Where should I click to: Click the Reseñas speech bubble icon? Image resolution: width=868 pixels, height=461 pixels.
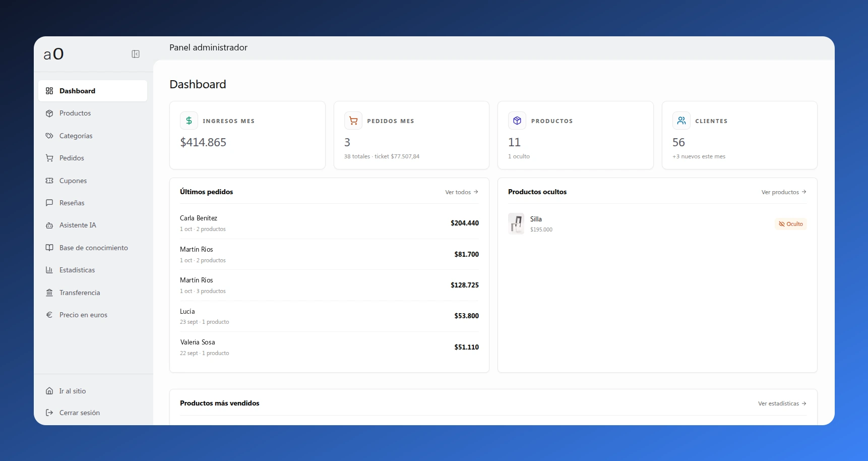tap(49, 203)
